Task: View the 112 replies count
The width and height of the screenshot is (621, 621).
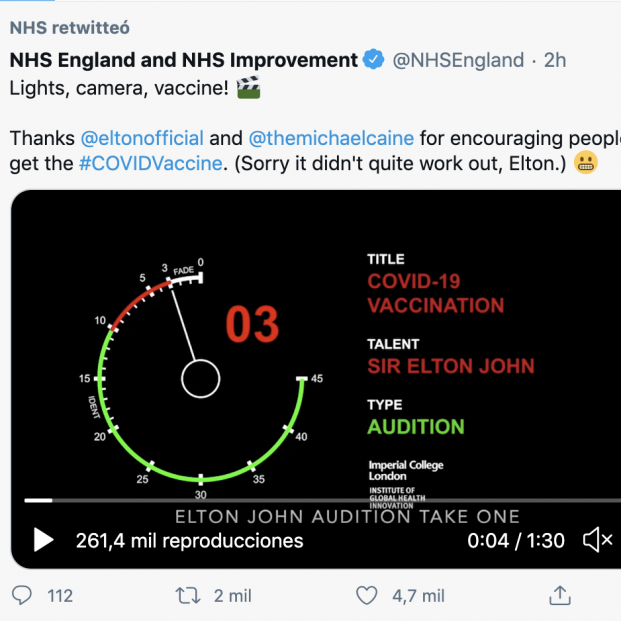Action: pyautogui.click(x=60, y=596)
